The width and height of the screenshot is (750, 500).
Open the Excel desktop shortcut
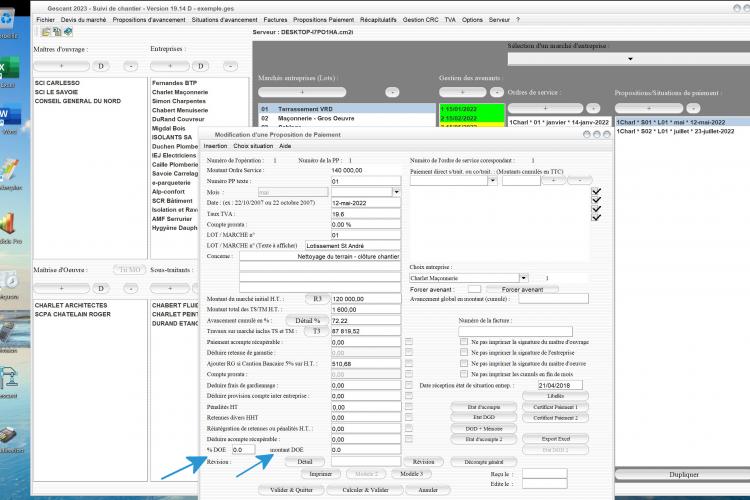pos(9,72)
